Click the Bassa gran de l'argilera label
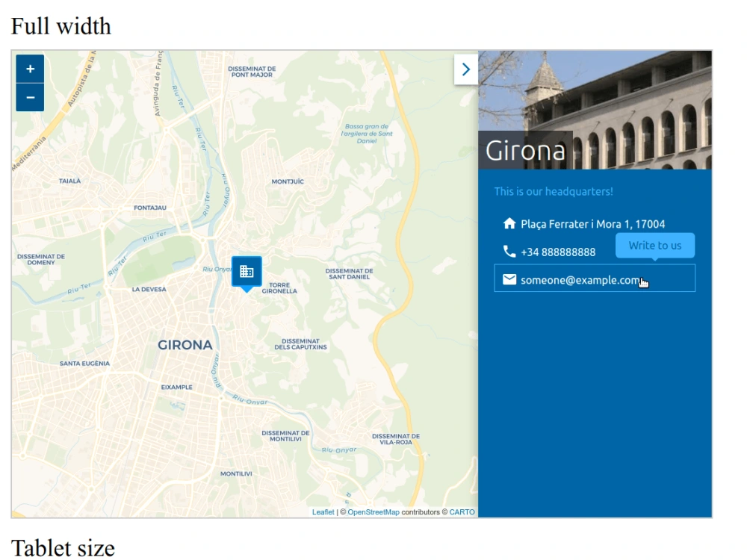 [x=366, y=134]
